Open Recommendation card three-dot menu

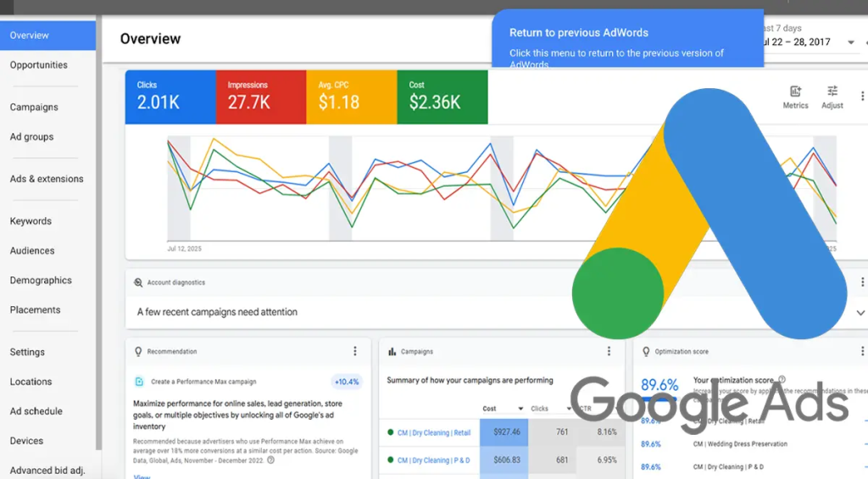(x=355, y=351)
